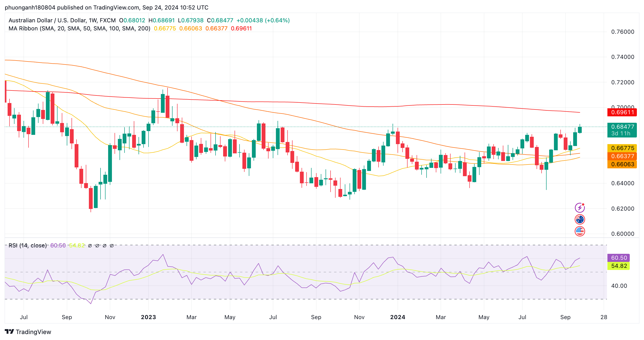Click the 0.72000 price axis label
The height and width of the screenshot is (340, 644).
(x=623, y=82)
